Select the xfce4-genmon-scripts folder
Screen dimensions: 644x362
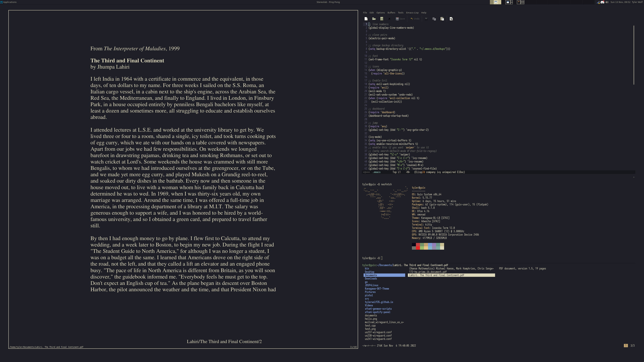coord(378,309)
